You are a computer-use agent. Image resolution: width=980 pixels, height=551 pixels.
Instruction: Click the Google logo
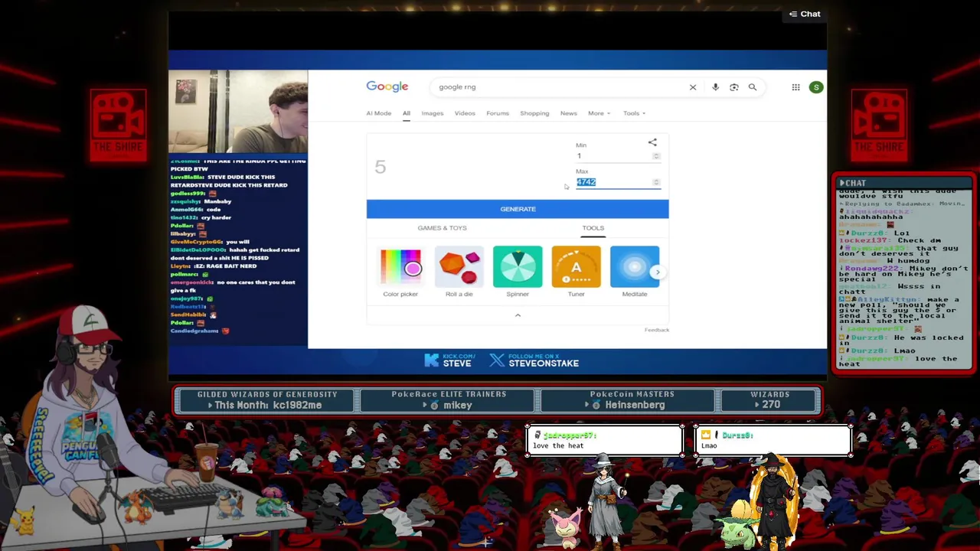[x=387, y=86]
